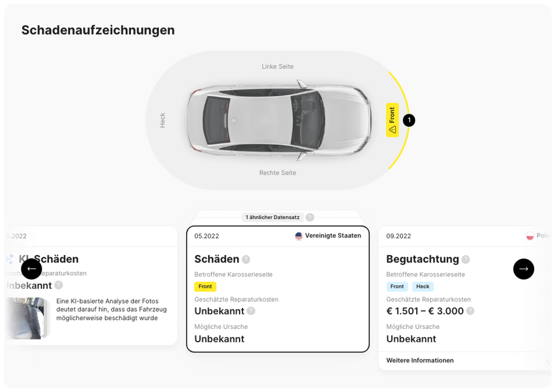Screen dimensions: 555x392
Task: Open the help icon beside Unbekannt repair costs
Action: [251, 311]
